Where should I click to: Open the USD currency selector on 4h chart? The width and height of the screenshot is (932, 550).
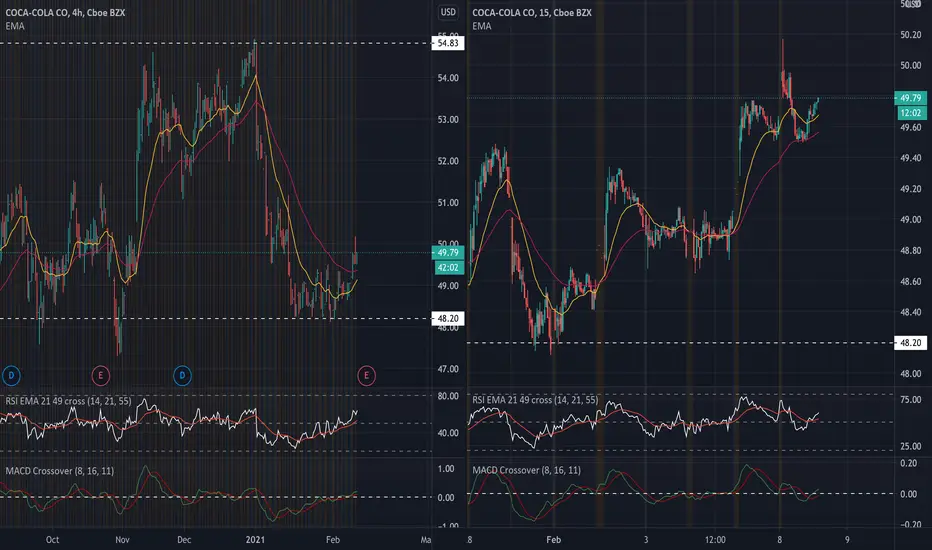[x=448, y=12]
